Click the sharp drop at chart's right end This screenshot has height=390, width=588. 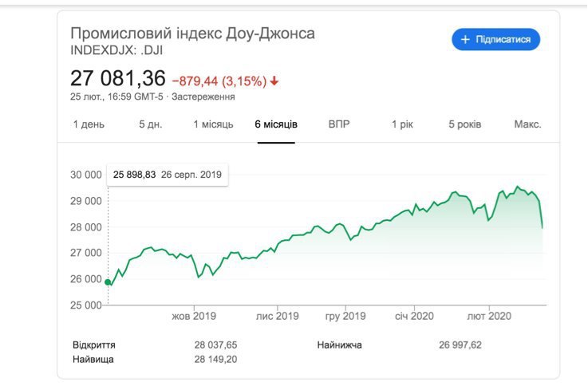coord(541,214)
